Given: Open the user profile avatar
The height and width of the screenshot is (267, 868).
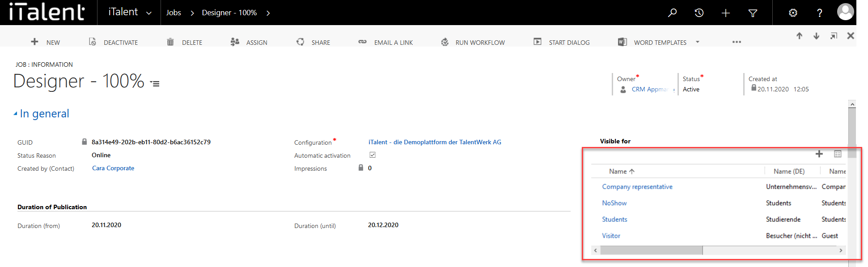Looking at the screenshot, I should [x=845, y=12].
